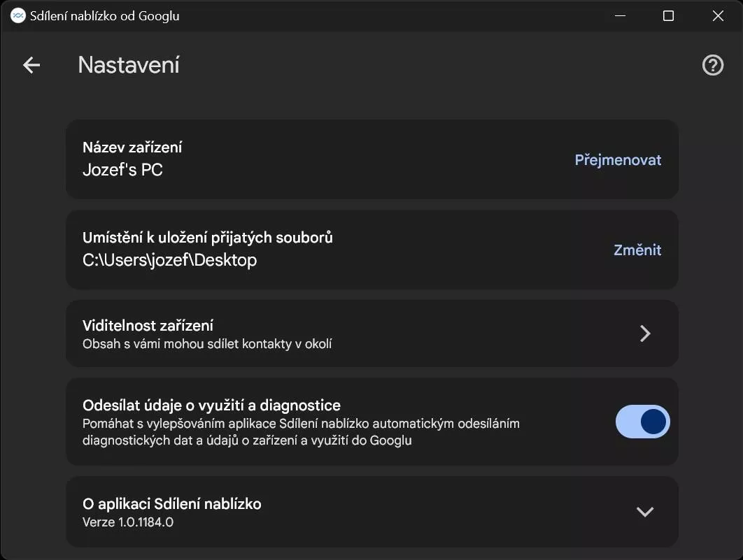Minimize the Sdílení nablízko window

(620, 15)
